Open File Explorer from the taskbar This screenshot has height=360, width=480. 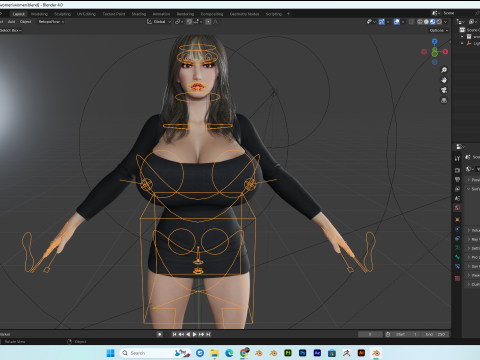point(214,353)
